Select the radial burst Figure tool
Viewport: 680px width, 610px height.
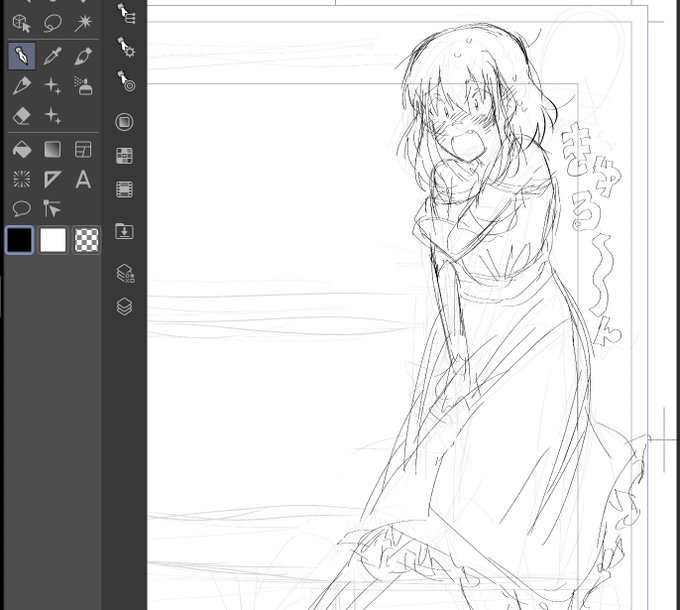point(21,179)
